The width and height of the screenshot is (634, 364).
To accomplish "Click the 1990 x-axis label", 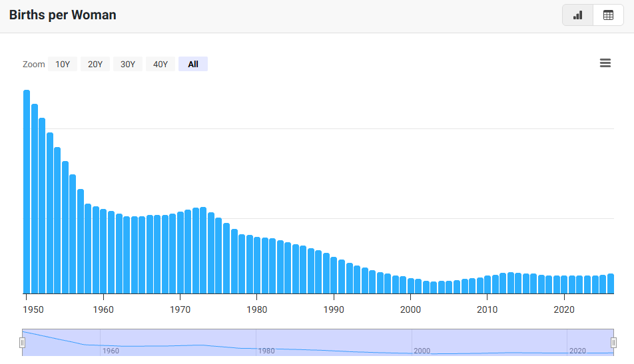I will tap(334, 310).
